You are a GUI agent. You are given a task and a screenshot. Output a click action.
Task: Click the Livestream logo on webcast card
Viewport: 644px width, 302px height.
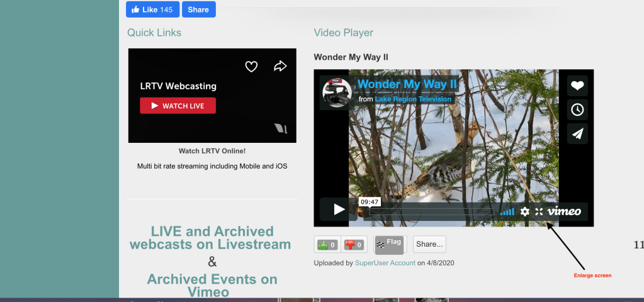tap(281, 129)
